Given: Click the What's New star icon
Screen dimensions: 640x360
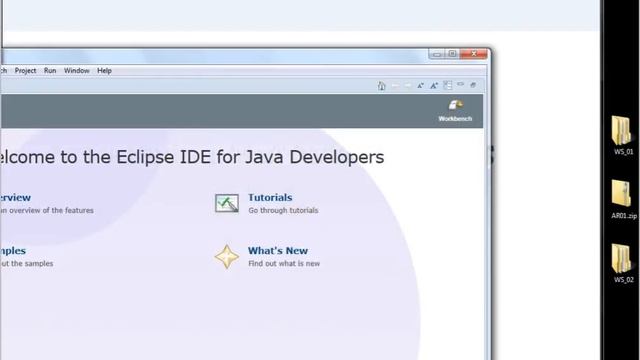Looking at the screenshot, I should [x=227, y=257].
